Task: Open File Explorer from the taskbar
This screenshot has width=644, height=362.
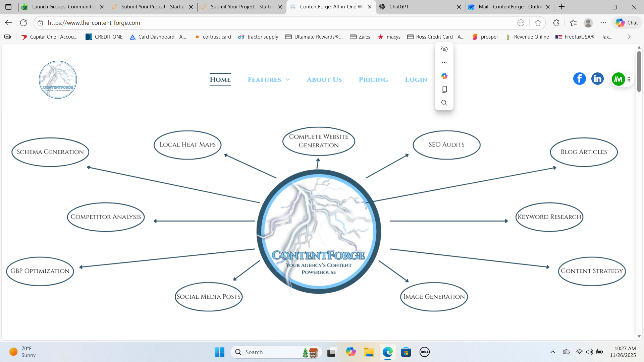Action: click(369, 352)
